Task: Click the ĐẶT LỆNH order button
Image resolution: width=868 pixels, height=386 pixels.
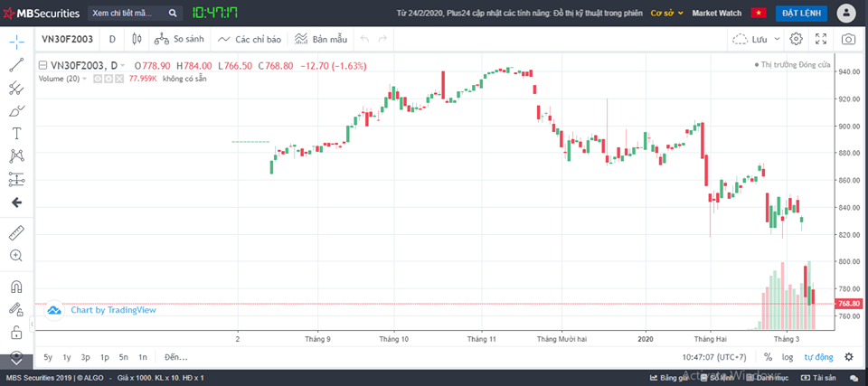Action: (x=801, y=14)
